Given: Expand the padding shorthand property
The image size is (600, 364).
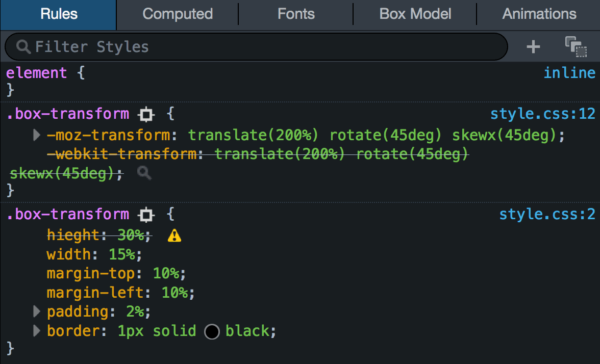Looking at the screenshot, I should [36, 311].
